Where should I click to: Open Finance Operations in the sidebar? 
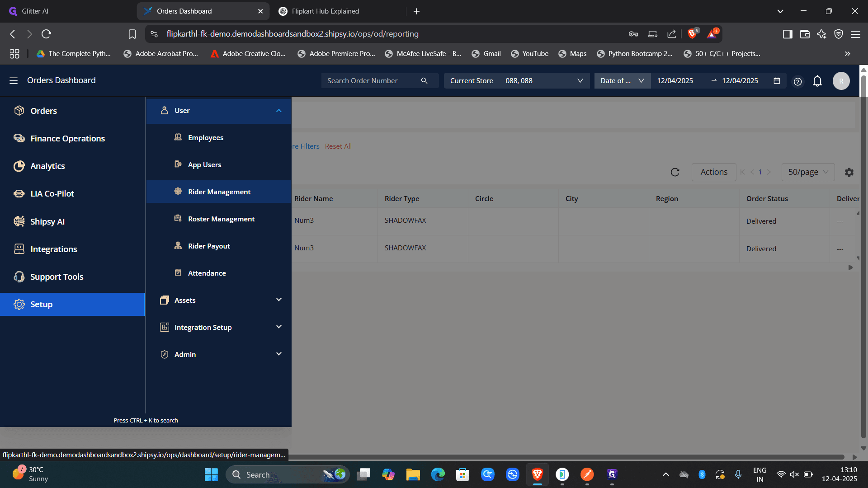pyautogui.click(x=72, y=138)
